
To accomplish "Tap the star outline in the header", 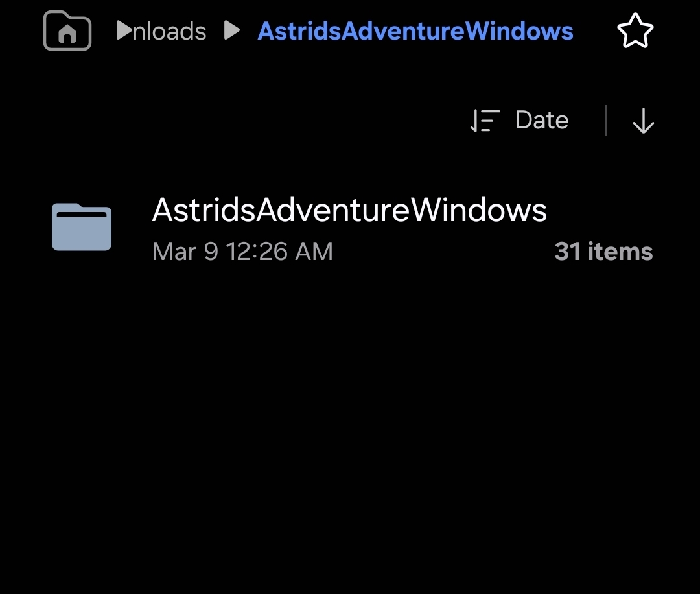I will (635, 31).
